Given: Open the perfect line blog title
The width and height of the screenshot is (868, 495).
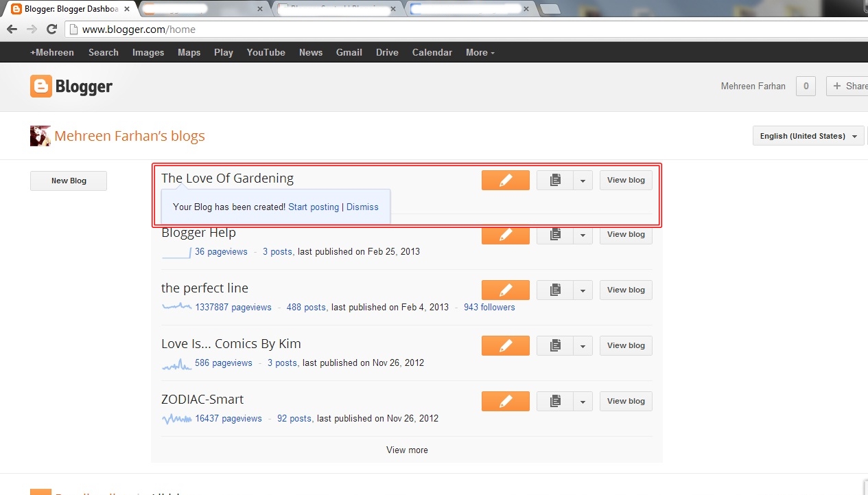Looking at the screenshot, I should [x=204, y=288].
